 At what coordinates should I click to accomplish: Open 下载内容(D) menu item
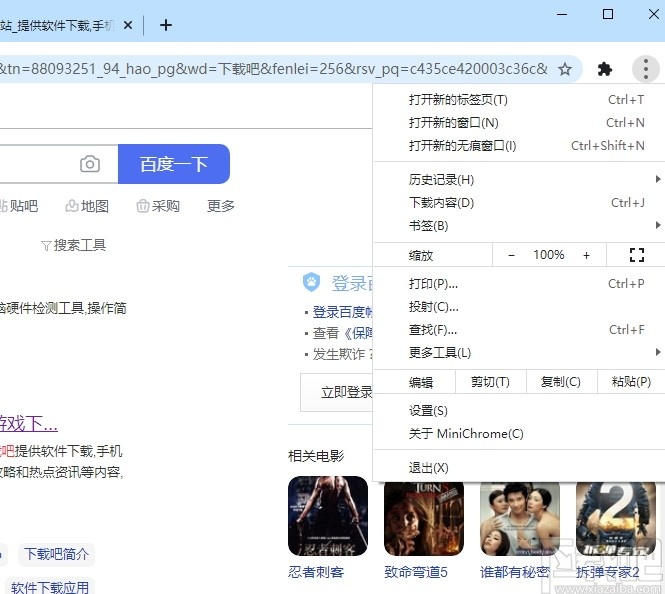520,202
